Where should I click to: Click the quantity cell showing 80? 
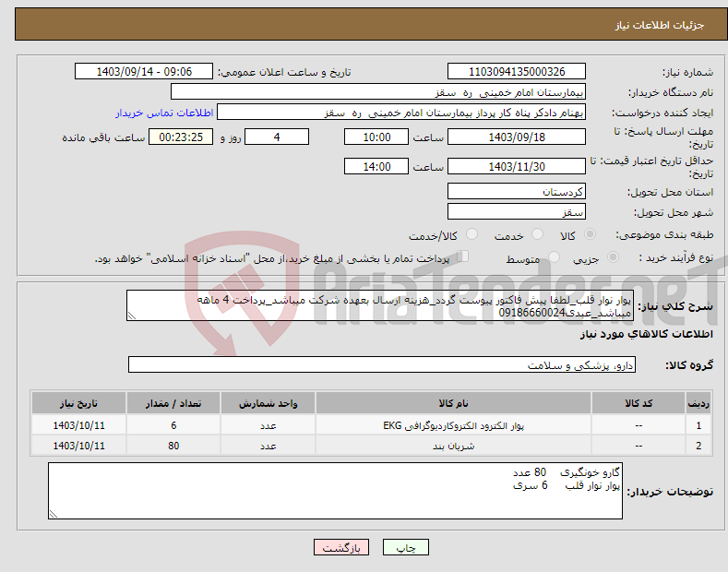tap(173, 446)
